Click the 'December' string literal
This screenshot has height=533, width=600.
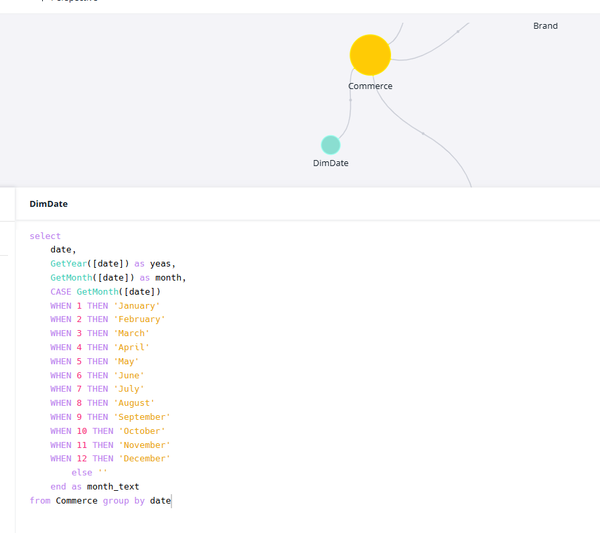coord(145,459)
